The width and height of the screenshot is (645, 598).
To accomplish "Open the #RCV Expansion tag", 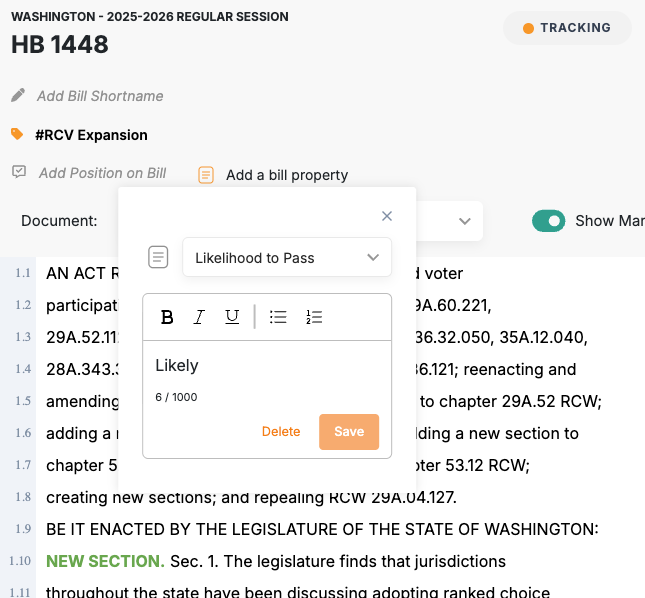I will (x=91, y=135).
